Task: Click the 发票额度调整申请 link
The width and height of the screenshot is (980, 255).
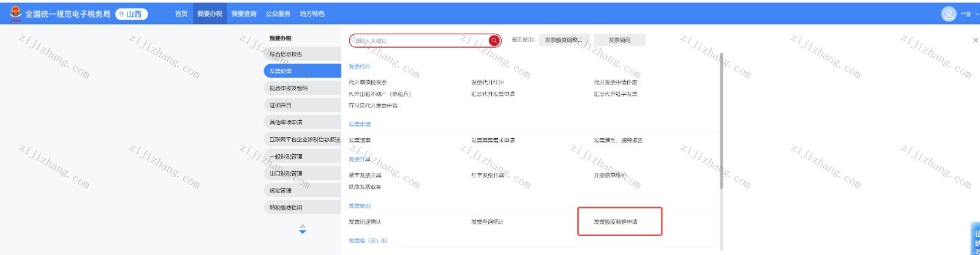Action: coord(616,222)
